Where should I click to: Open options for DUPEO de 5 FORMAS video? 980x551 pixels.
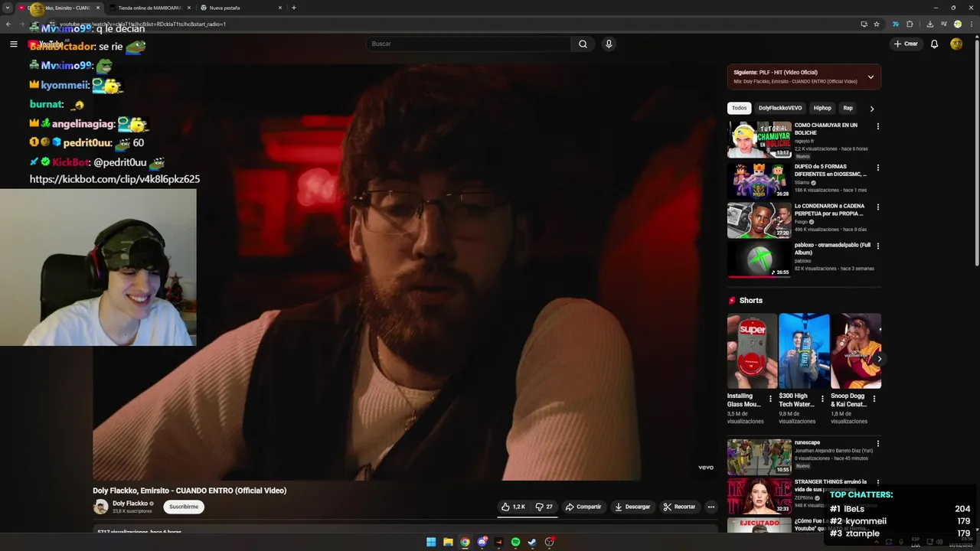[x=878, y=168]
